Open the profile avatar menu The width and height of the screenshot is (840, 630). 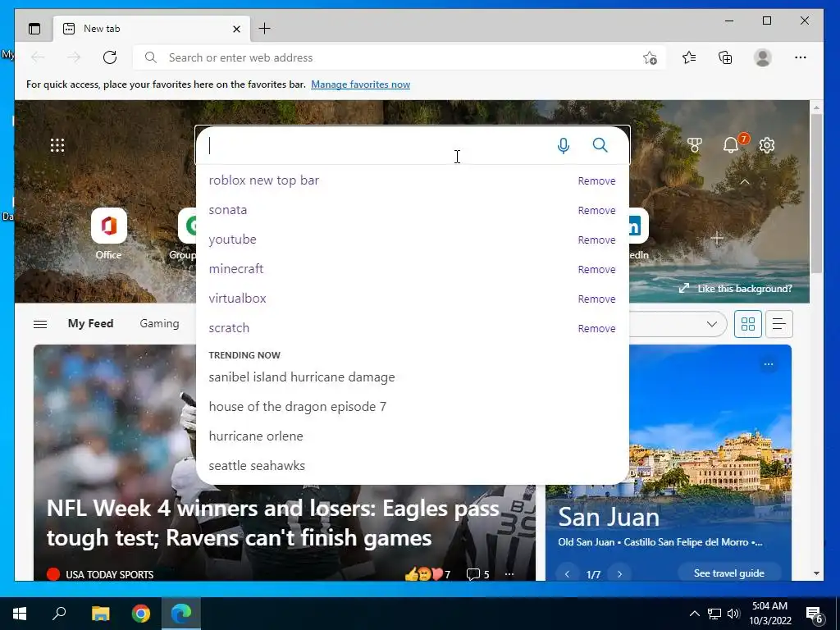tap(762, 57)
